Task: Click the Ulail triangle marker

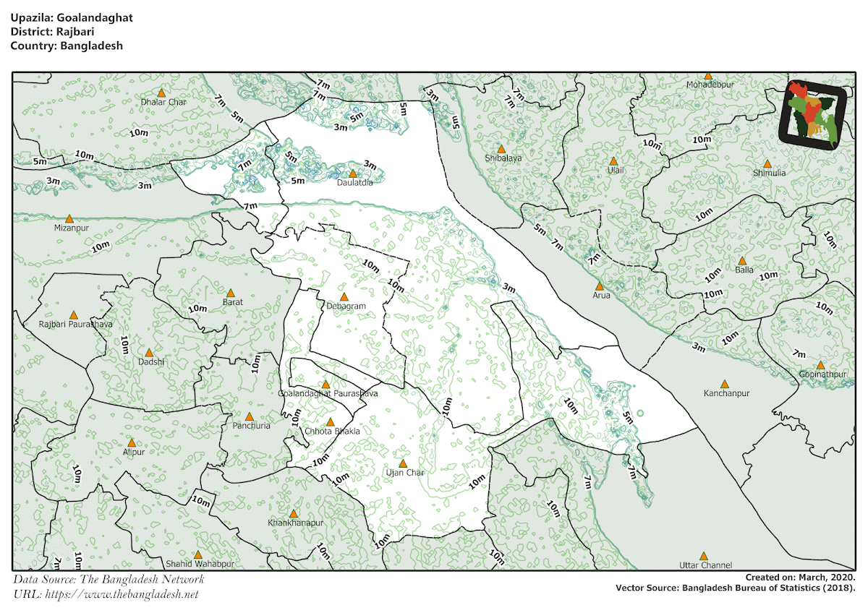Action: pos(613,161)
